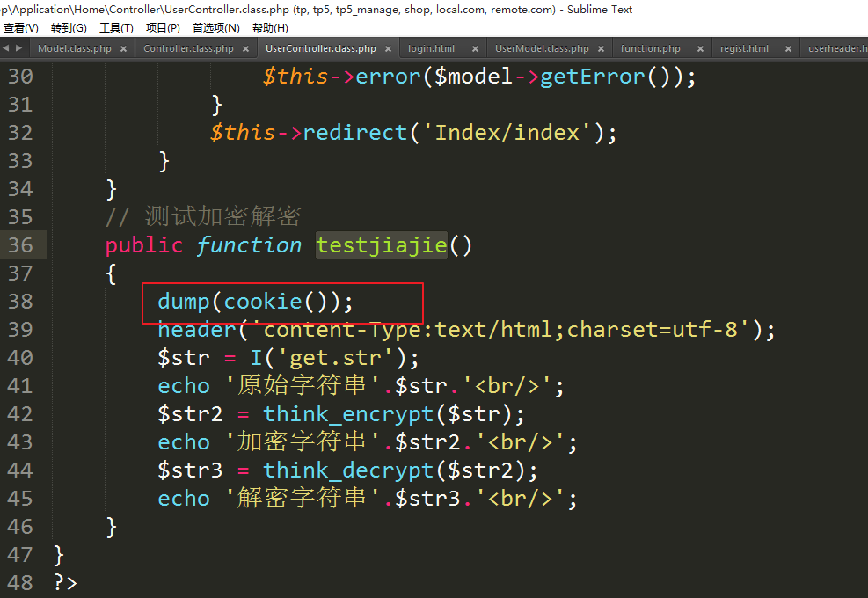This screenshot has height=598, width=868.
Task: Open the 工具(T) menu
Action: pyautogui.click(x=116, y=28)
